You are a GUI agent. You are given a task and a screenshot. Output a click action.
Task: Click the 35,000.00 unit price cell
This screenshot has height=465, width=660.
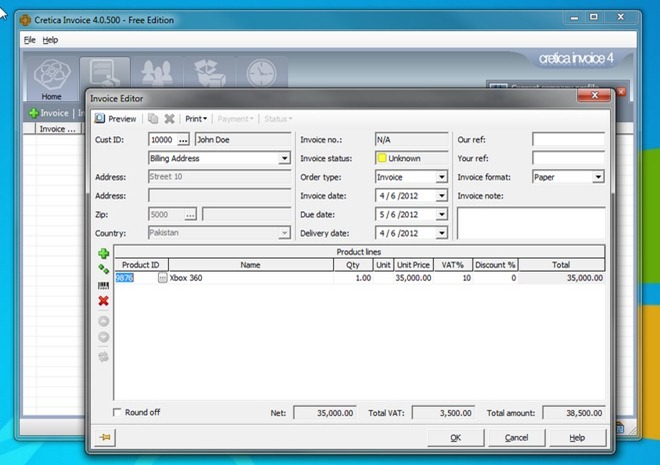pos(413,278)
